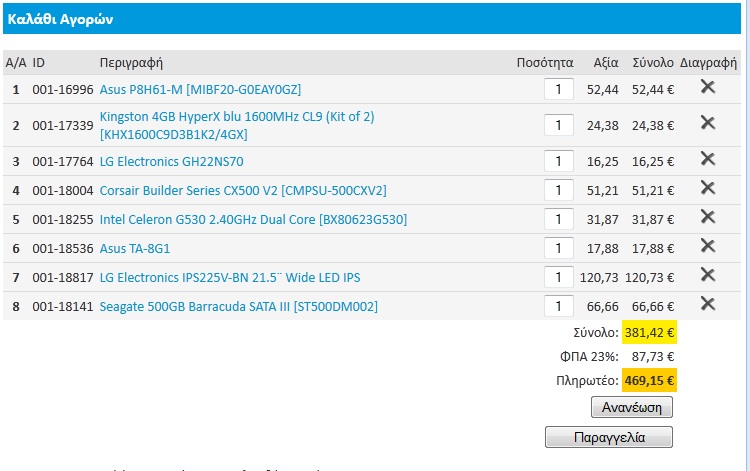Click the Ανανέωση refresh button
This screenshot has height=471, width=750.
[x=632, y=407]
